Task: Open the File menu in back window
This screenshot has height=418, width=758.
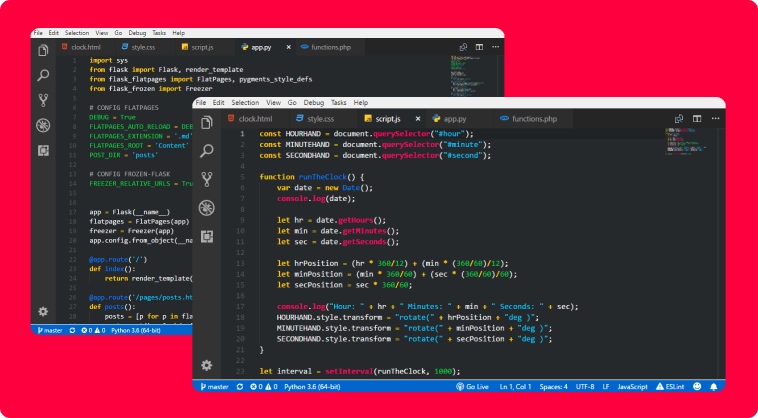Action: point(38,33)
